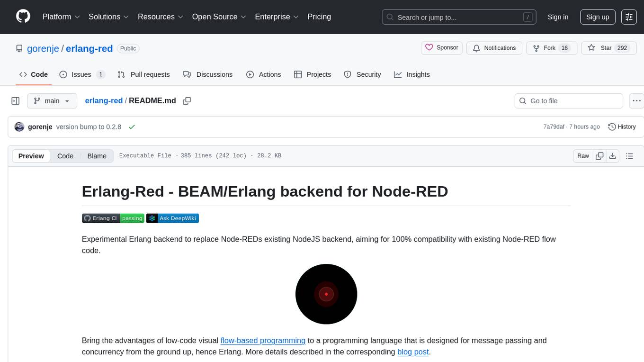Open the document outline icon

coord(629,156)
